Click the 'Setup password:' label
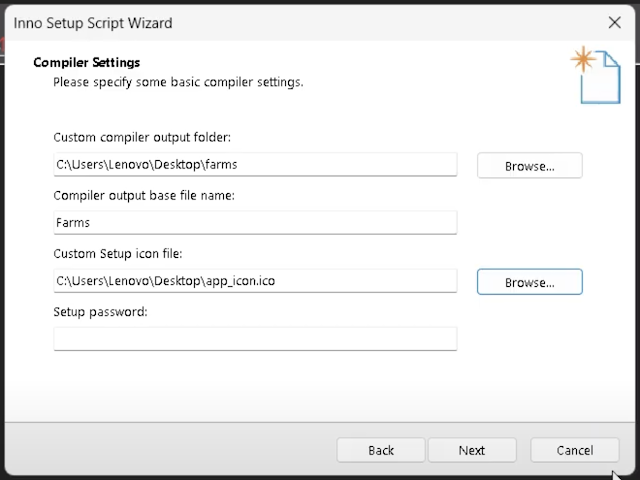This screenshot has width=640, height=480. 100,311
